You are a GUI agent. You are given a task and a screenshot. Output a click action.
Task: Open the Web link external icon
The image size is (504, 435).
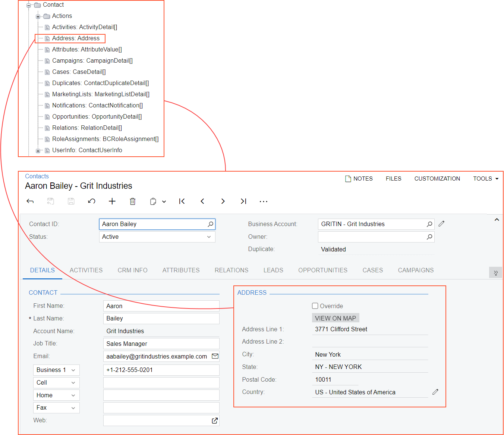pyautogui.click(x=215, y=420)
